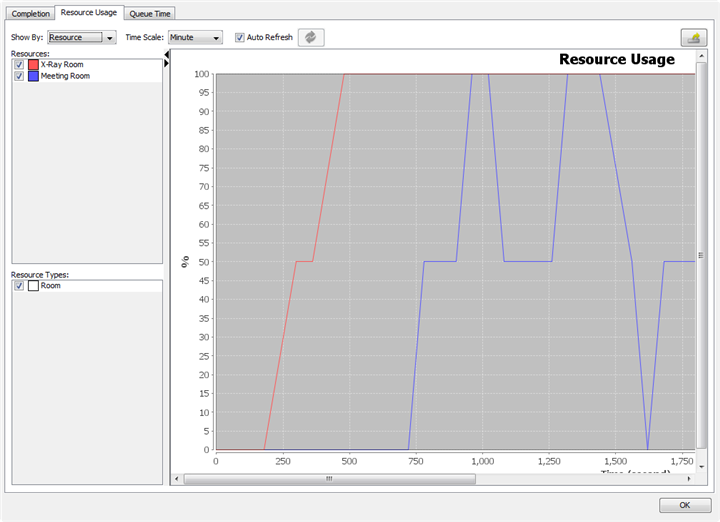Open the Show By dropdown
The width and height of the screenshot is (720, 522).
(82, 37)
